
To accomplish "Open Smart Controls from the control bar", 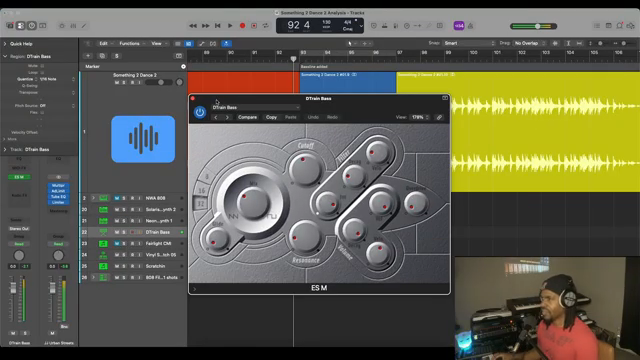I will (x=62, y=26).
